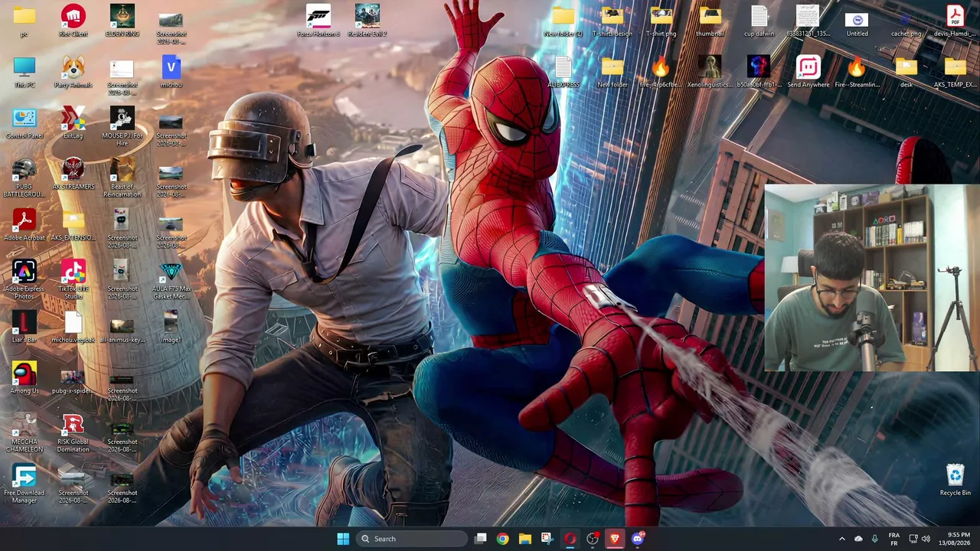This screenshot has height=551, width=980.
Task: Select the pubg-x-spider image file
Action: click(x=73, y=379)
